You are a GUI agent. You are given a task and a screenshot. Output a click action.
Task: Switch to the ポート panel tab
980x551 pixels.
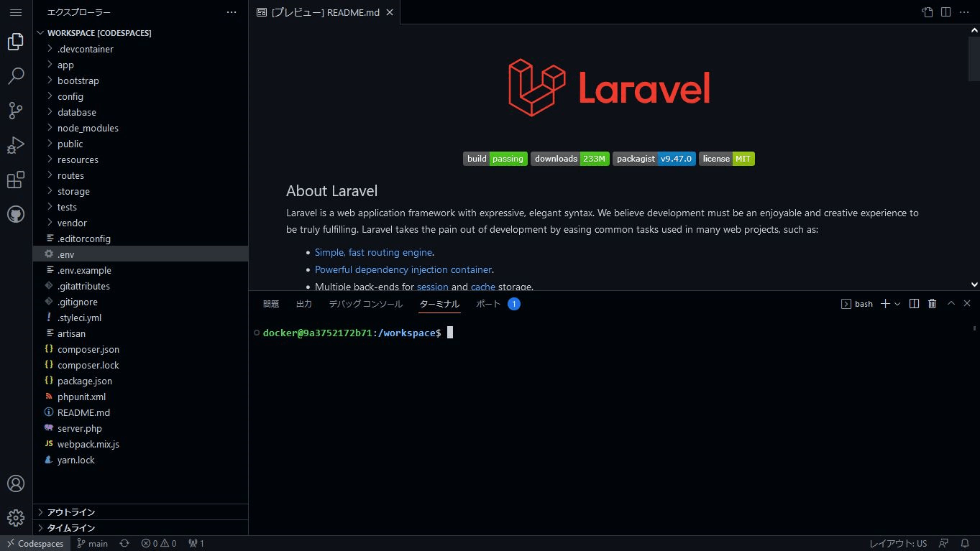pyautogui.click(x=488, y=304)
